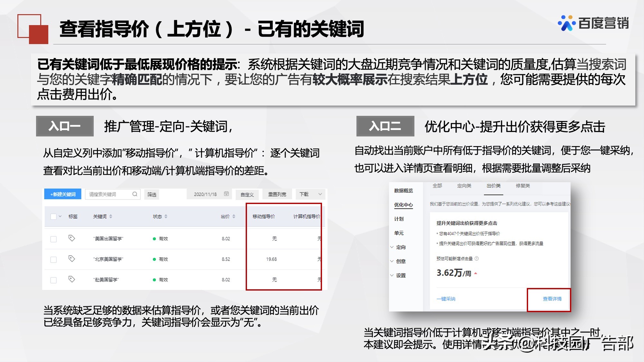Select the checkbox for row "美国出国留学"
Viewport: 644px width, 362px height.
coord(53,238)
